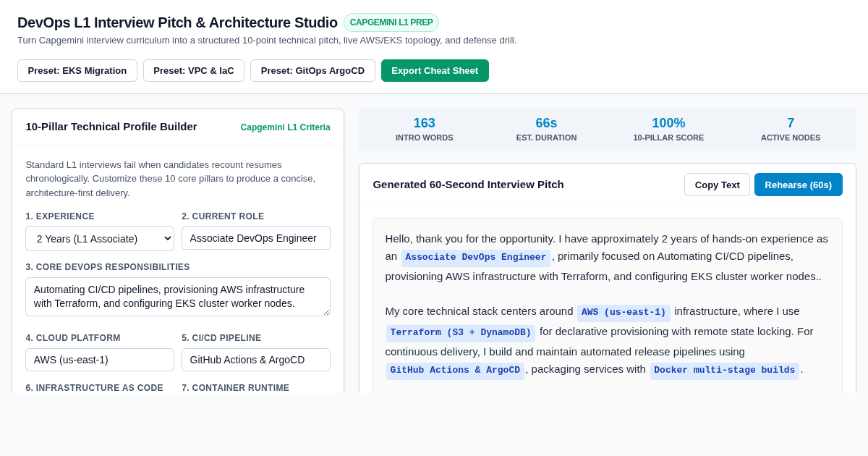Click the CAPGEMINI L1 PREP badge

(x=391, y=22)
